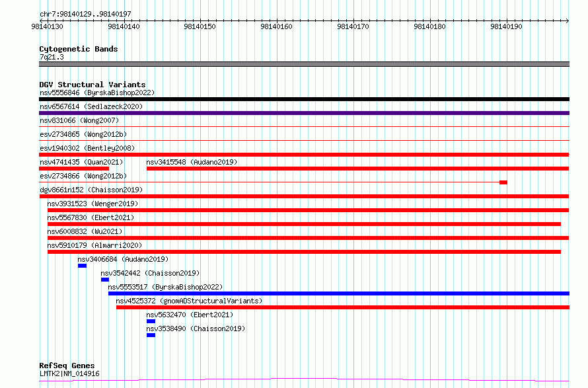
Task: Click ruler position 98140180
Action: 429,26
